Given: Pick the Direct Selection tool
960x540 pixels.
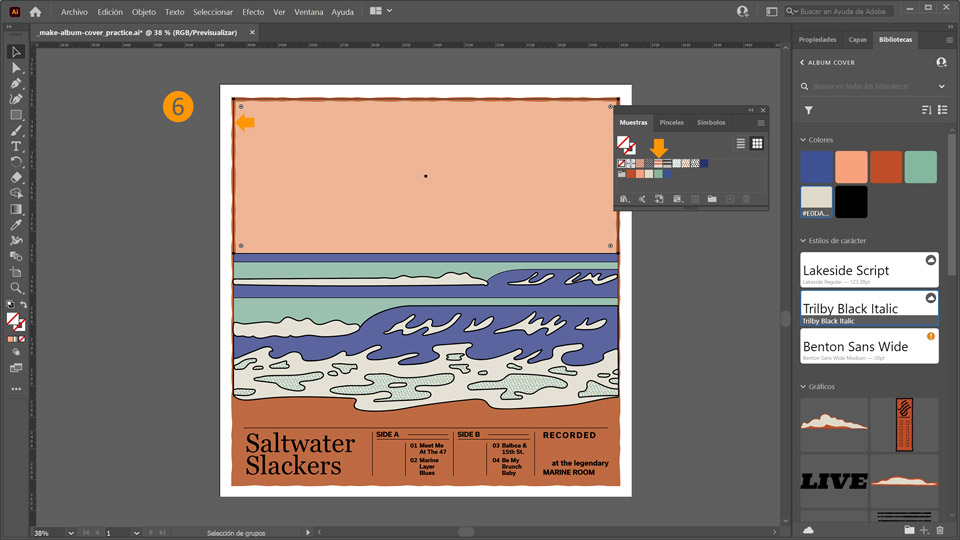Looking at the screenshot, I should [16, 67].
